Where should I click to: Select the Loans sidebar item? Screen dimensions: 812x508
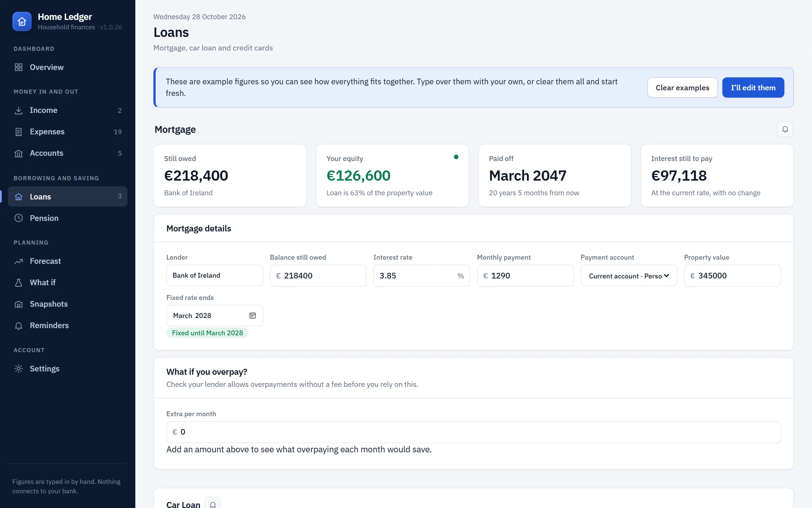[x=68, y=196]
